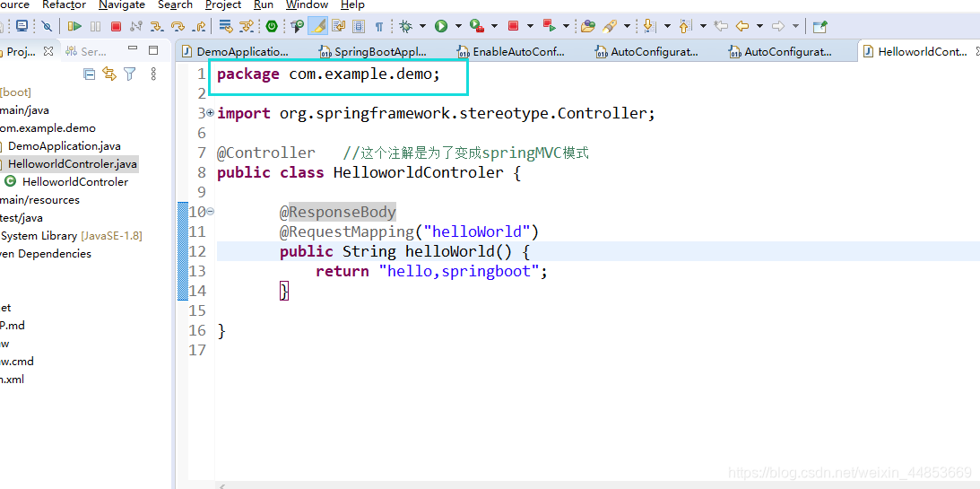Toggle Show Whitespace Characters (¶ icon)
Image resolution: width=980 pixels, height=489 pixels.
click(x=378, y=26)
